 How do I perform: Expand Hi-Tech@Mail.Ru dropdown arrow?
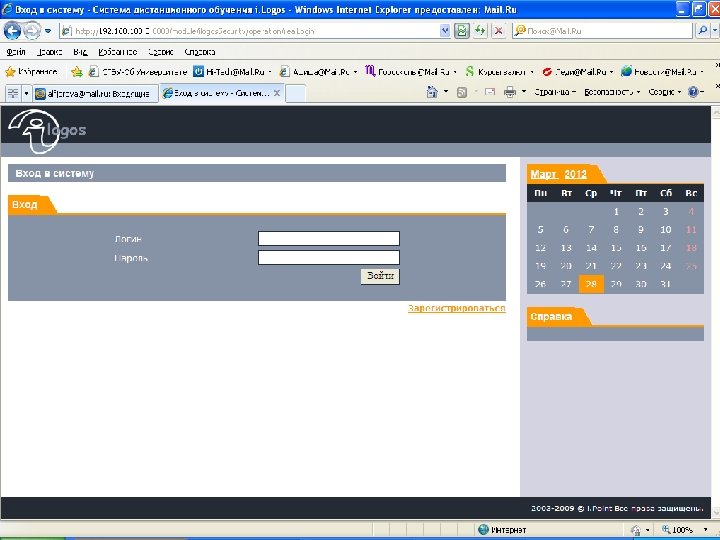click(270, 72)
